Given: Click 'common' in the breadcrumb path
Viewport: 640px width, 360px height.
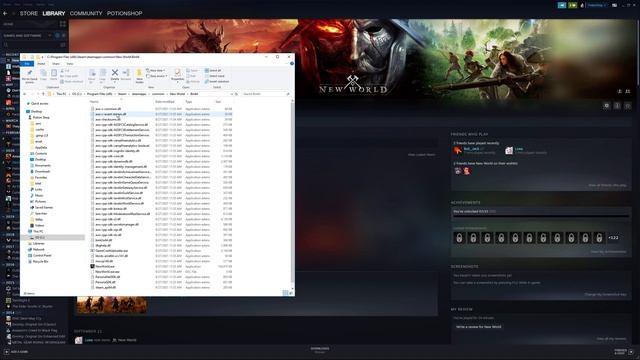Looking at the screenshot, I should pyautogui.click(x=158, y=94).
